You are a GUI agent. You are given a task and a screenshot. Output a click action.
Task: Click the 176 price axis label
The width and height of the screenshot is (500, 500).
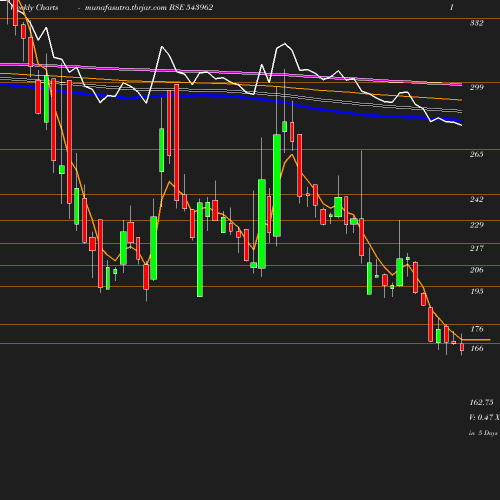[x=476, y=329]
